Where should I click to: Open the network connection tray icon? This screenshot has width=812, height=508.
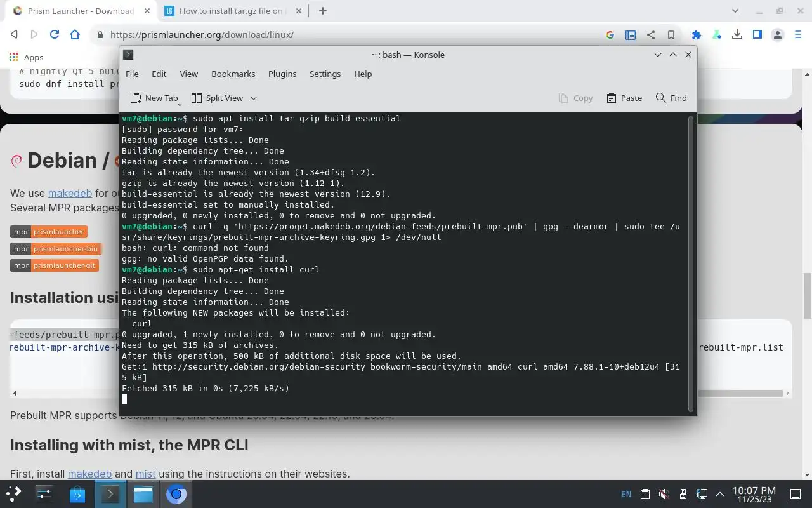702,494
